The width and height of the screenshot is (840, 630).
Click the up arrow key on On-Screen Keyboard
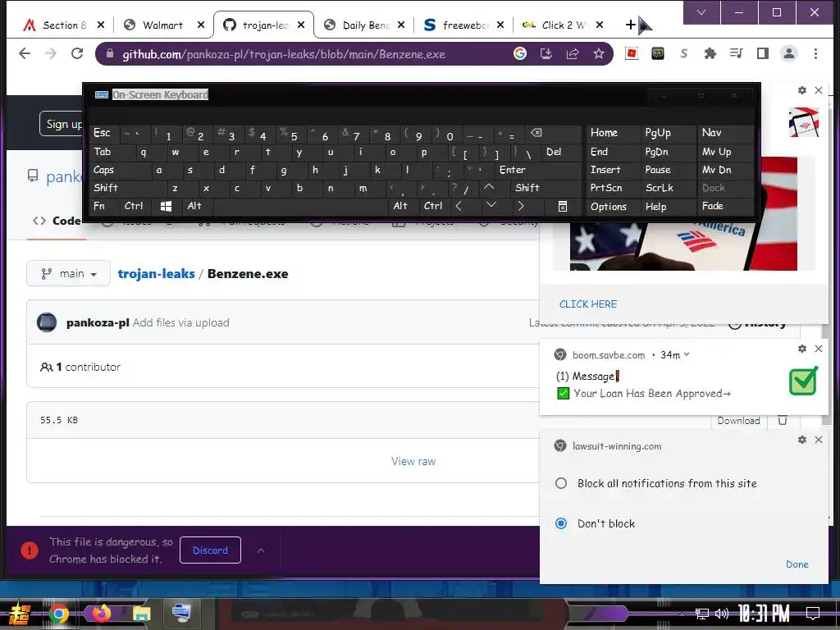tap(489, 188)
